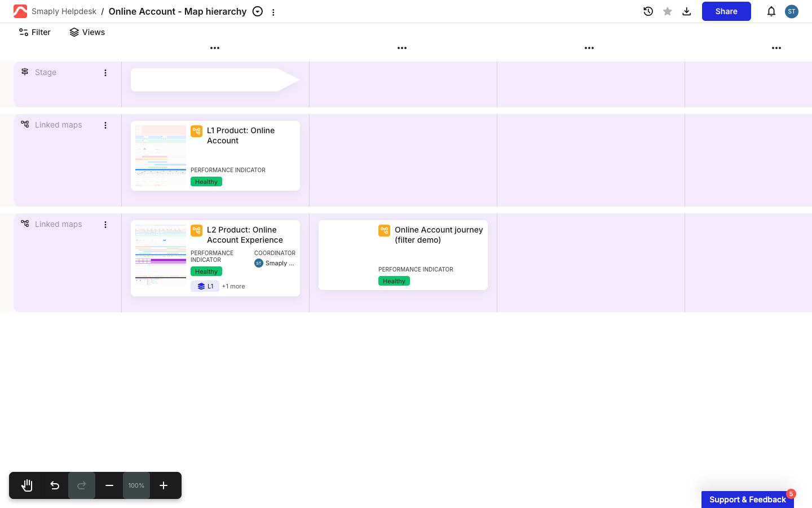Open the ST user avatar menu
The width and height of the screenshot is (812, 508).
(x=792, y=11)
